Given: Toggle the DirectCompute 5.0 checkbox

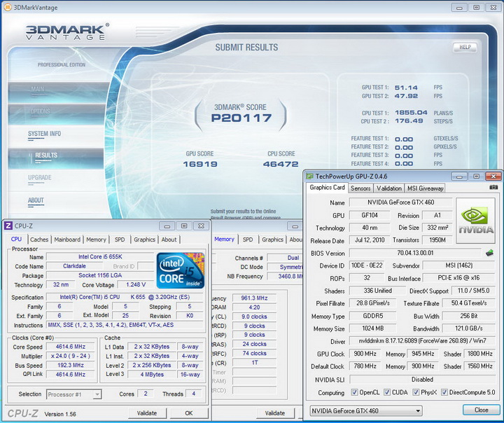Looking at the screenshot, I should (x=444, y=392).
